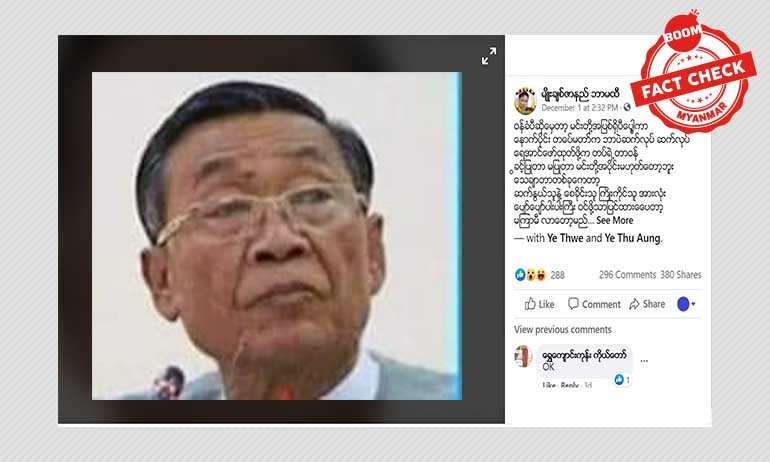Image resolution: width=770 pixels, height=462 pixels.
Task: Load View previous comments
Action: coord(563,329)
